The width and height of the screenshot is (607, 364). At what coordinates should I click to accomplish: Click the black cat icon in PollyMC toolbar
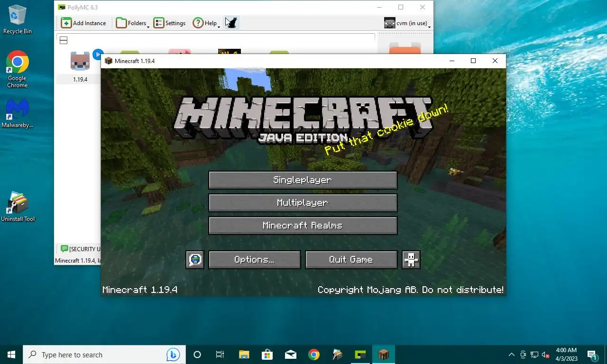(x=231, y=23)
